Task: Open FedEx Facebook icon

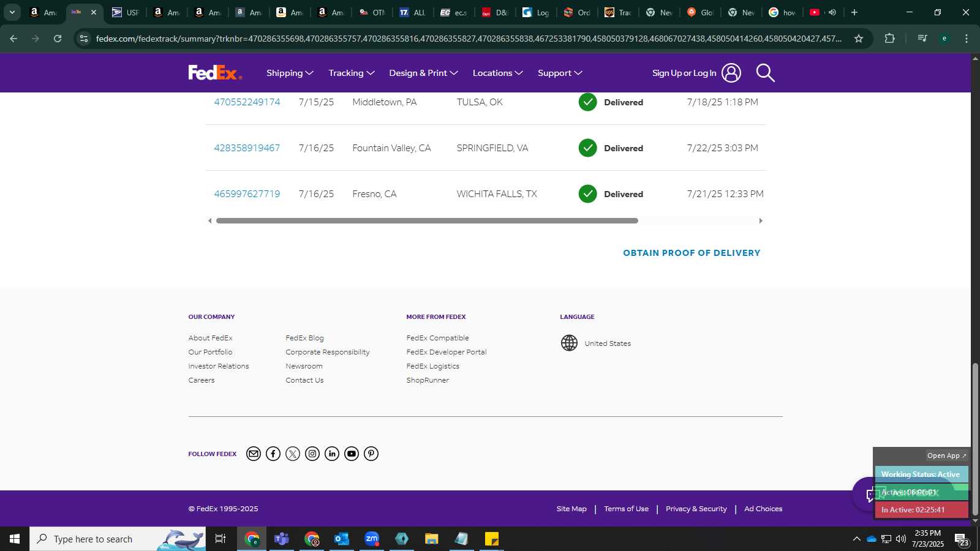Action: point(273,454)
